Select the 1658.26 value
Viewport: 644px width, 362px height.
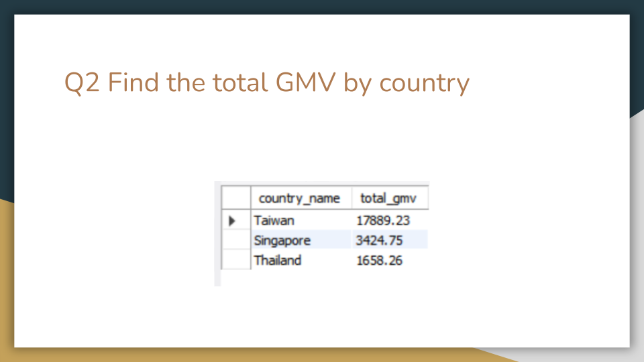coord(379,260)
